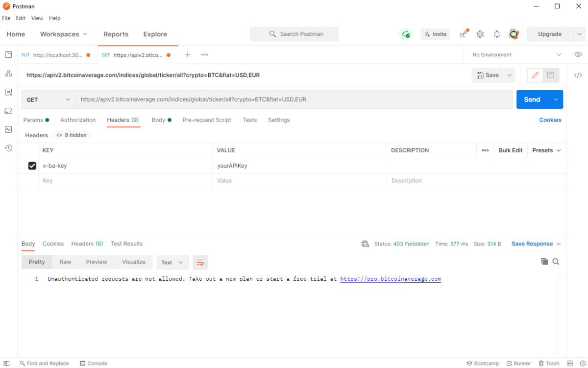Screen dimensions: 588x368
Task: Open the Edit menu
Action: [x=21, y=18]
